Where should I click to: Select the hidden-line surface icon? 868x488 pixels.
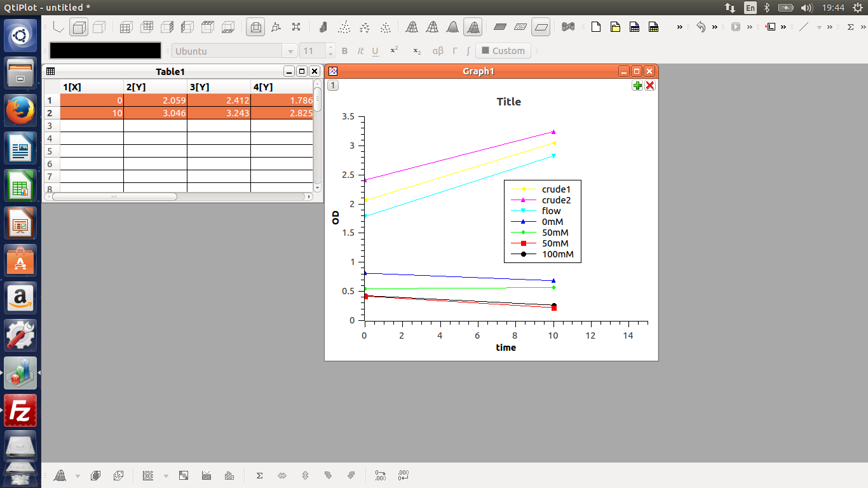[x=432, y=27]
